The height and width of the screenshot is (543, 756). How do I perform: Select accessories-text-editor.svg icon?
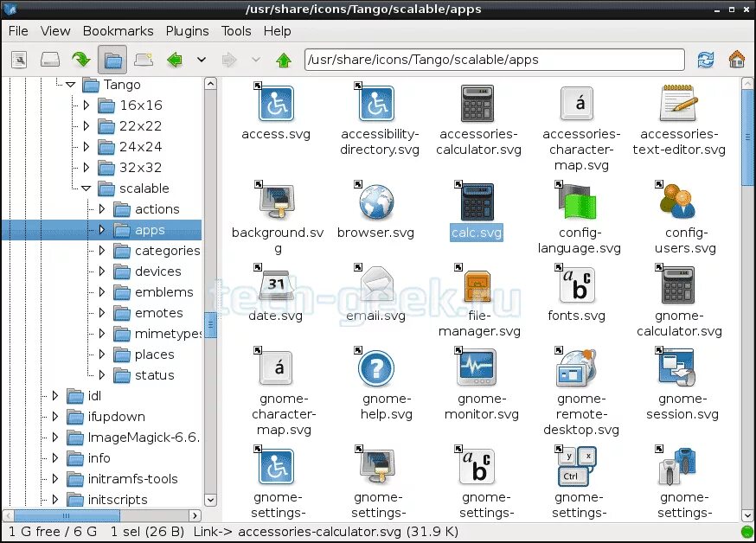[x=678, y=103]
